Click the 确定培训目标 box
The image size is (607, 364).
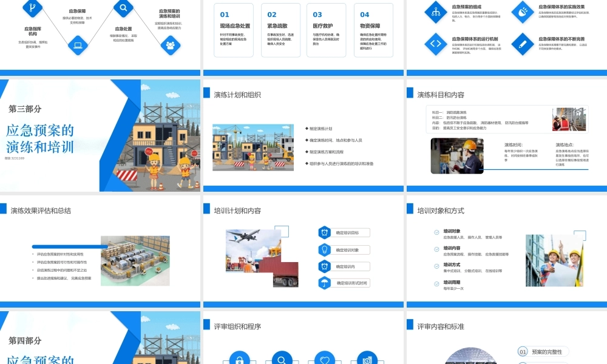click(350, 233)
